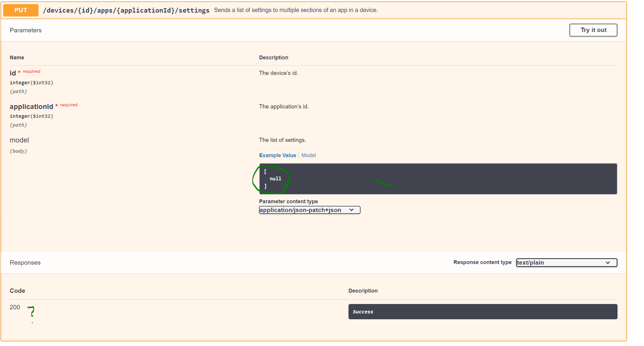Click the Responses section heading

pyautogui.click(x=25, y=263)
